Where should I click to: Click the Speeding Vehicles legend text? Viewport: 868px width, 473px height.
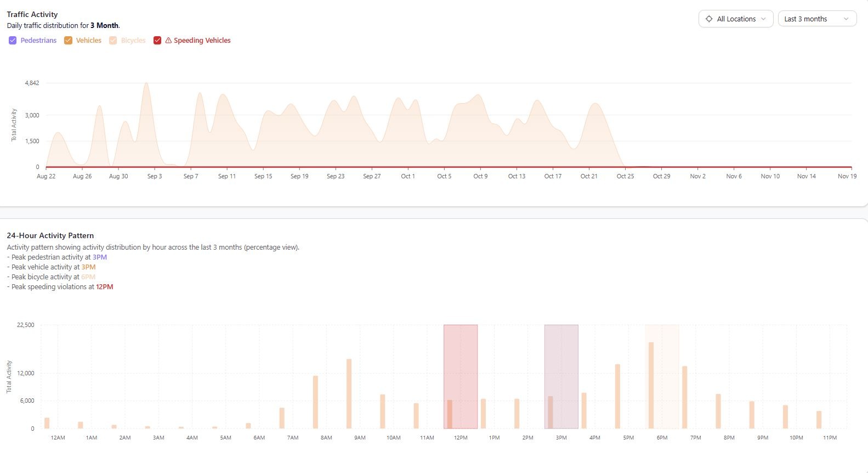202,41
